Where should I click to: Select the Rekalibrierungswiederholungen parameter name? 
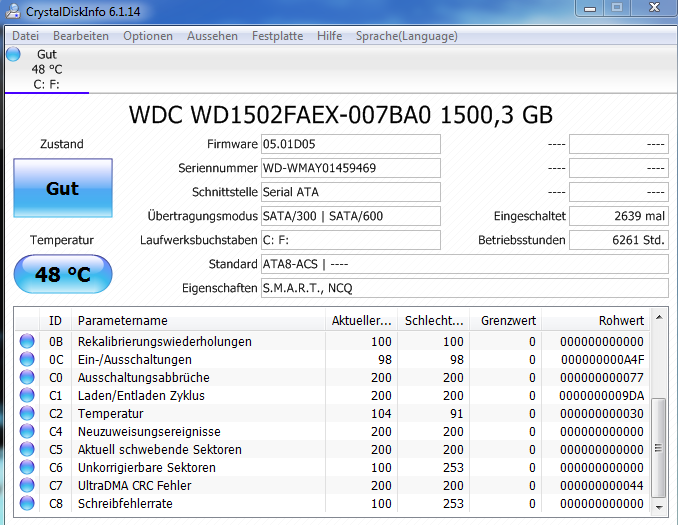(164, 342)
